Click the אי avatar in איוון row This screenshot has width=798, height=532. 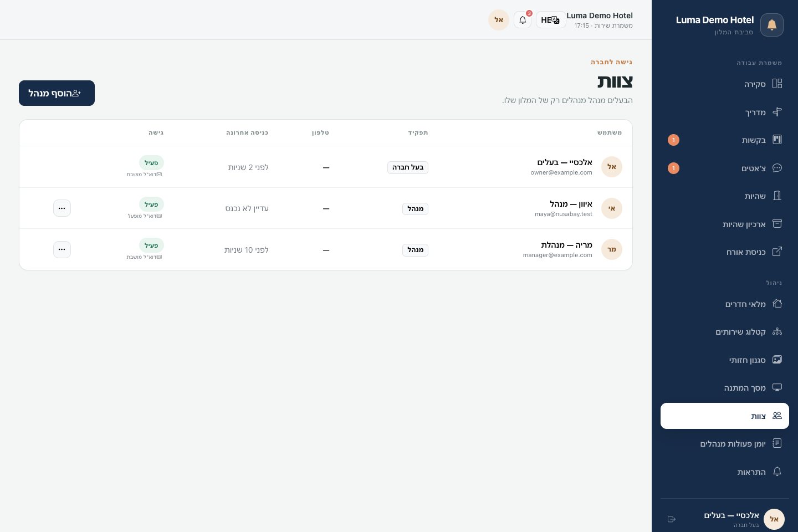tap(612, 208)
